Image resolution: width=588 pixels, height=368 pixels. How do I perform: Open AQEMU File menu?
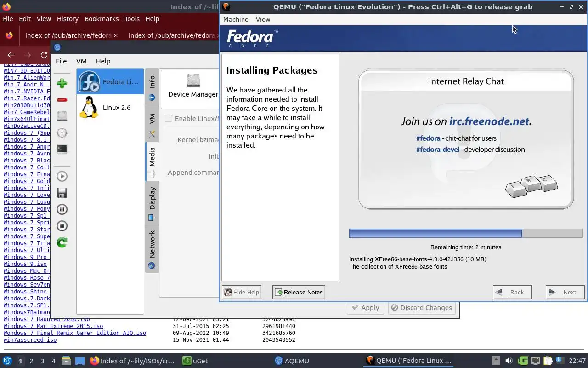pyautogui.click(x=61, y=61)
